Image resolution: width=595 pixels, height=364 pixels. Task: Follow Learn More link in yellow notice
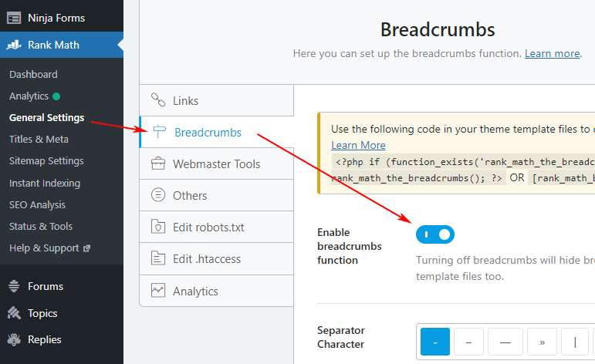358,145
